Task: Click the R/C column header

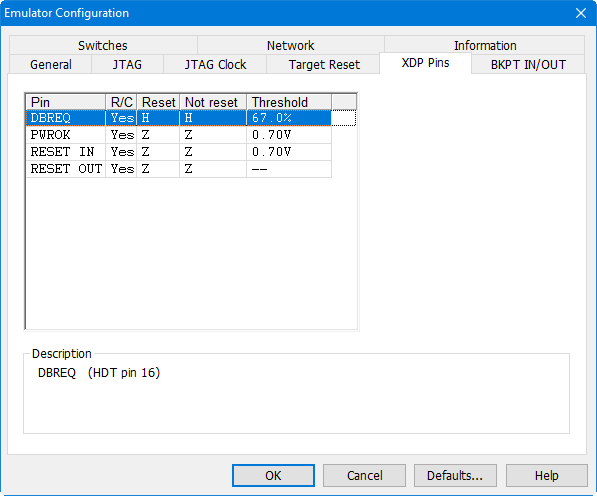Action: [121, 102]
